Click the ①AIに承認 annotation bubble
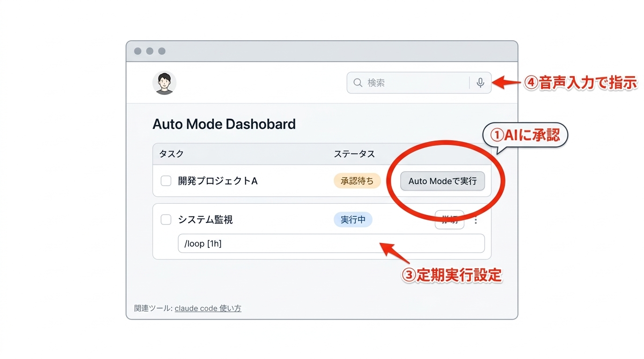Viewport: 644px width, 359px height. (524, 135)
